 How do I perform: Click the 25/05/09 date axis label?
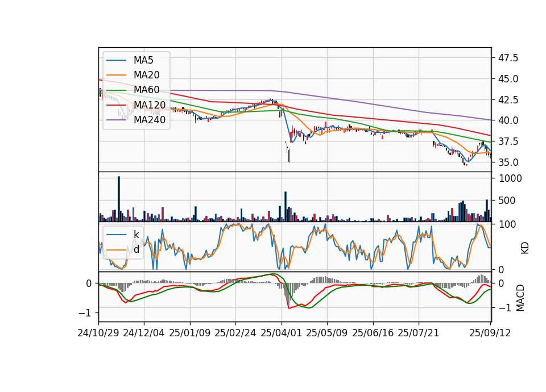326,333
